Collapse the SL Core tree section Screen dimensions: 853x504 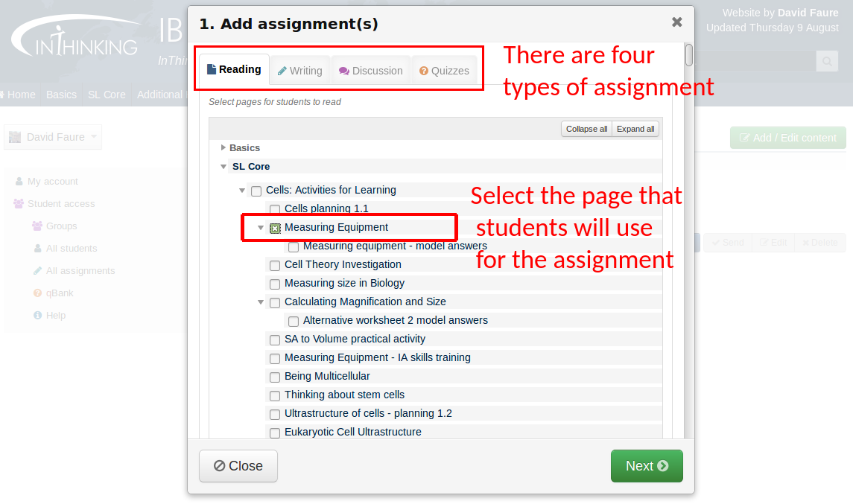[x=223, y=167]
